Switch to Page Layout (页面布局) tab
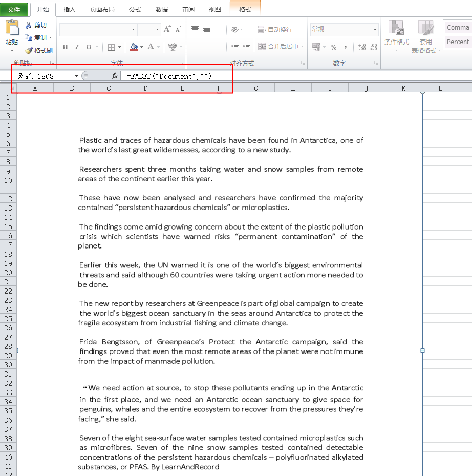 (x=102, y=10)
